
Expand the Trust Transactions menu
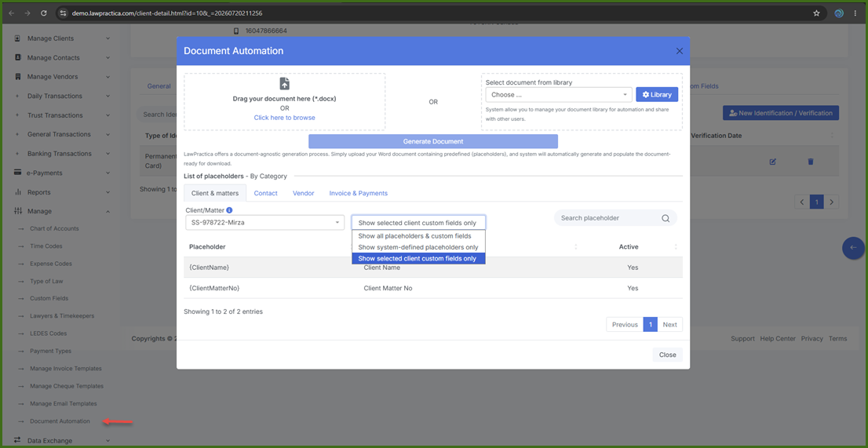(108, 115)
